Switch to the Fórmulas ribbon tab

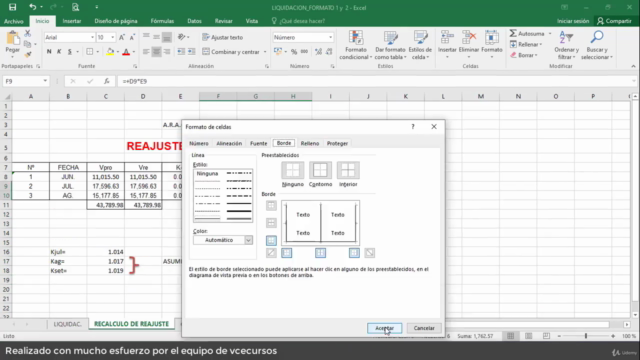point(162,21)
